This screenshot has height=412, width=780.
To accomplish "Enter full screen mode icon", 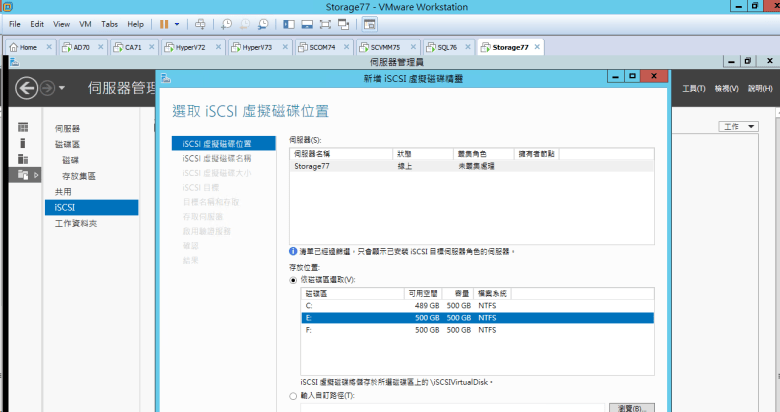I will pos(326,23).
